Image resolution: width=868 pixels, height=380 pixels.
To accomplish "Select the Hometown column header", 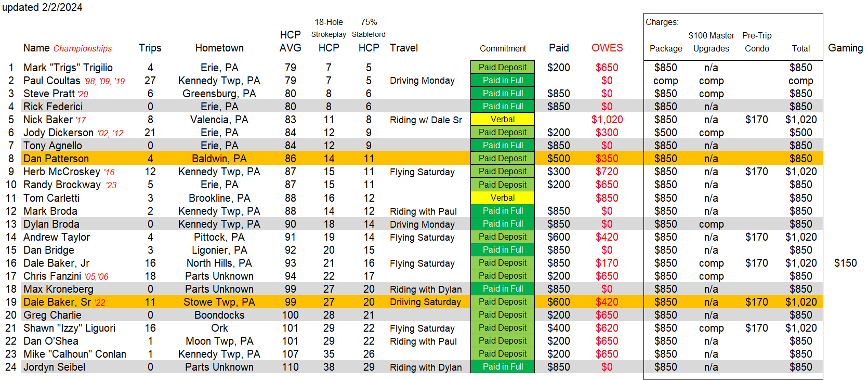I will (219, 48).
